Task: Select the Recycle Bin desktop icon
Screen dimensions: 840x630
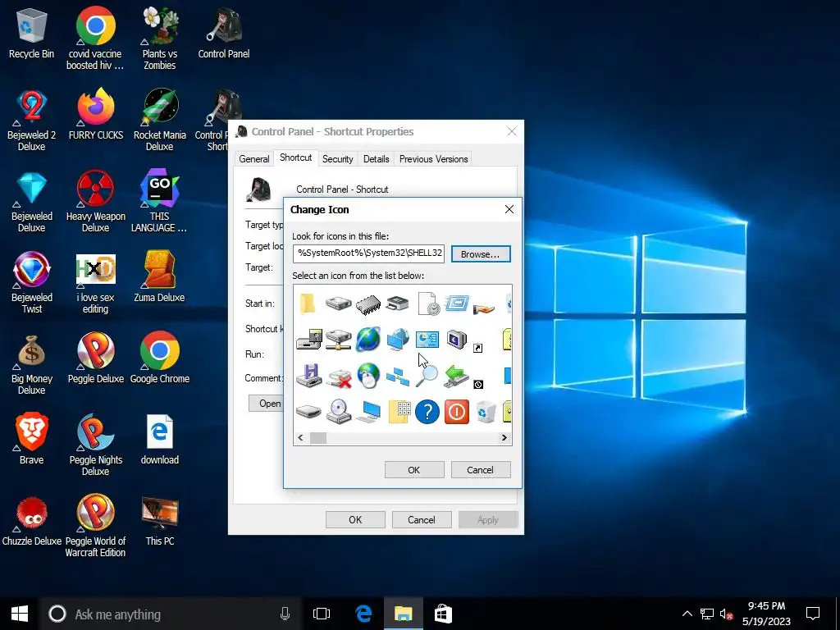Action: click(x=31, y=33)
